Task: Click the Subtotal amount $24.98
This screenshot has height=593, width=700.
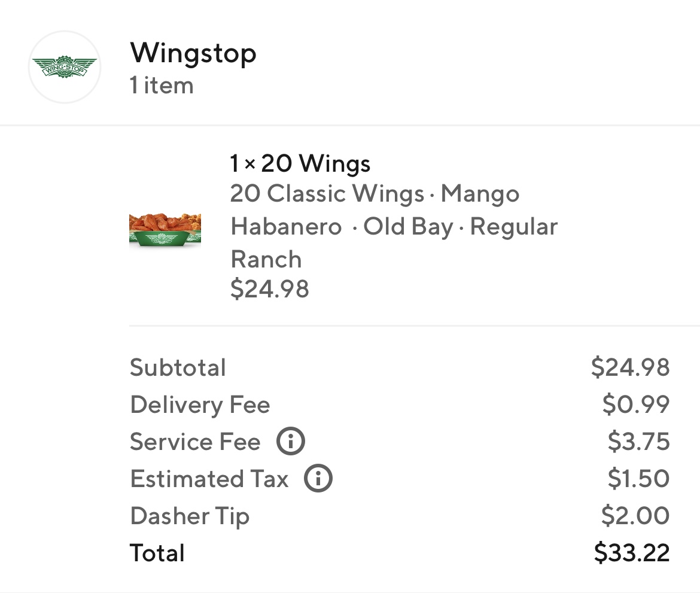Action: click(630, 367)
